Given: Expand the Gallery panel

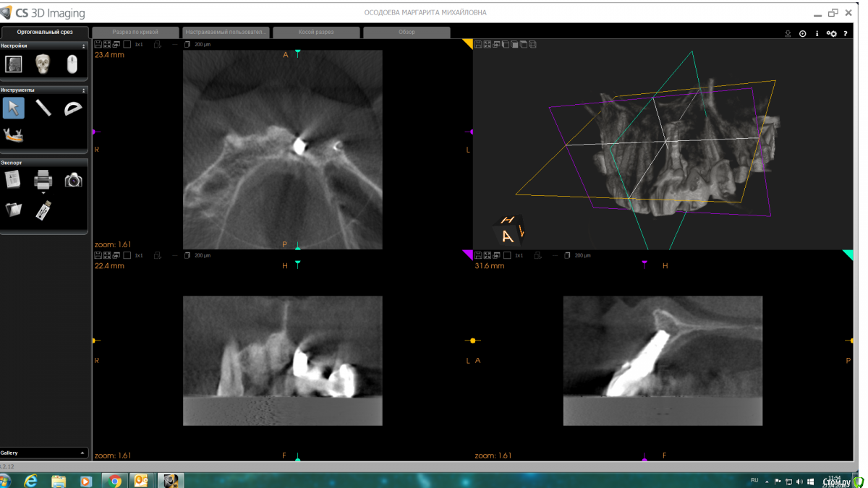Looking at the screenshot, I should tap(82, 453).
